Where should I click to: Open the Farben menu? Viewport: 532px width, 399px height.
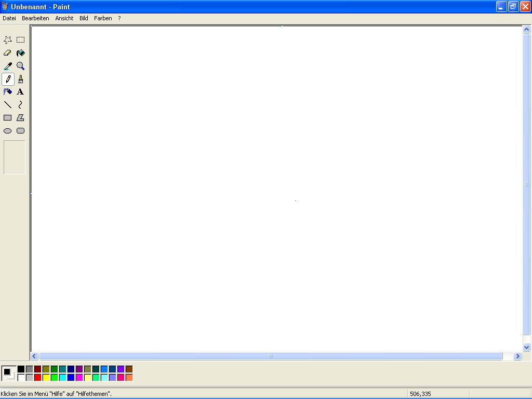click(103, 18)
